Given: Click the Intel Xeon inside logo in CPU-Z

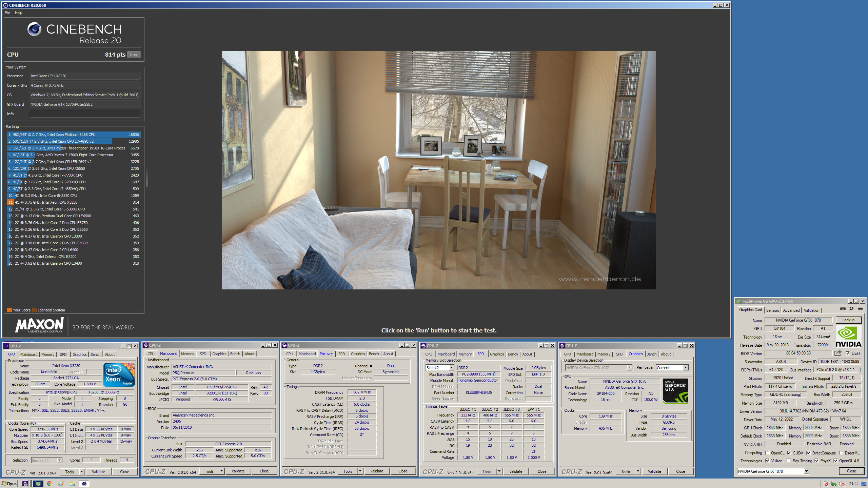Looking at the screenshot, I should point(119,374).
